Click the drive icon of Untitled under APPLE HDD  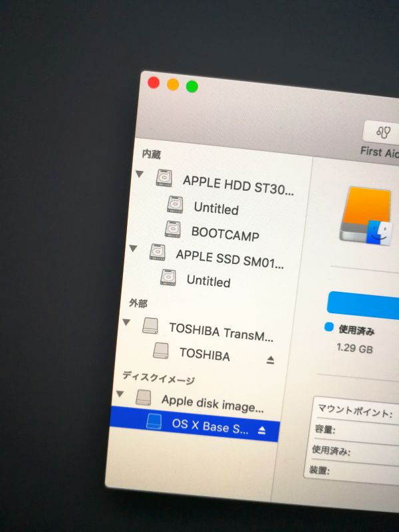(175, 205)
